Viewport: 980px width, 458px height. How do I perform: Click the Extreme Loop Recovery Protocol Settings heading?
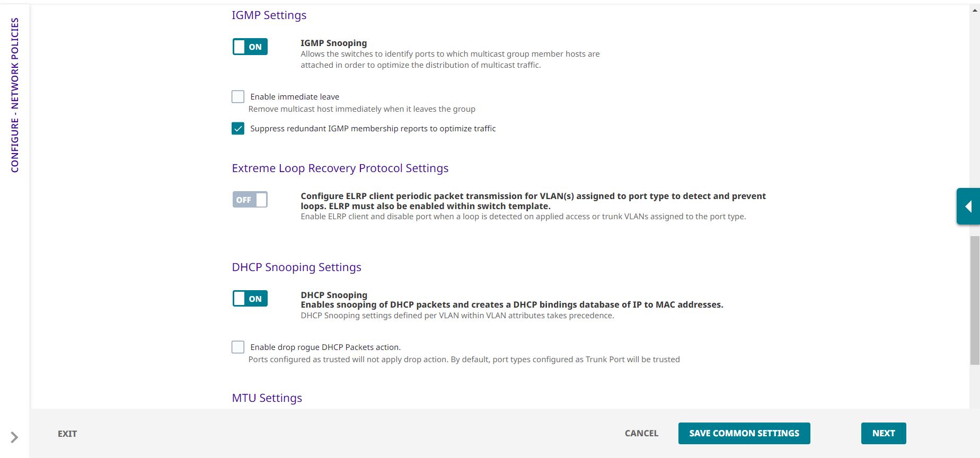pyautogui.click(x=340, y=168)
